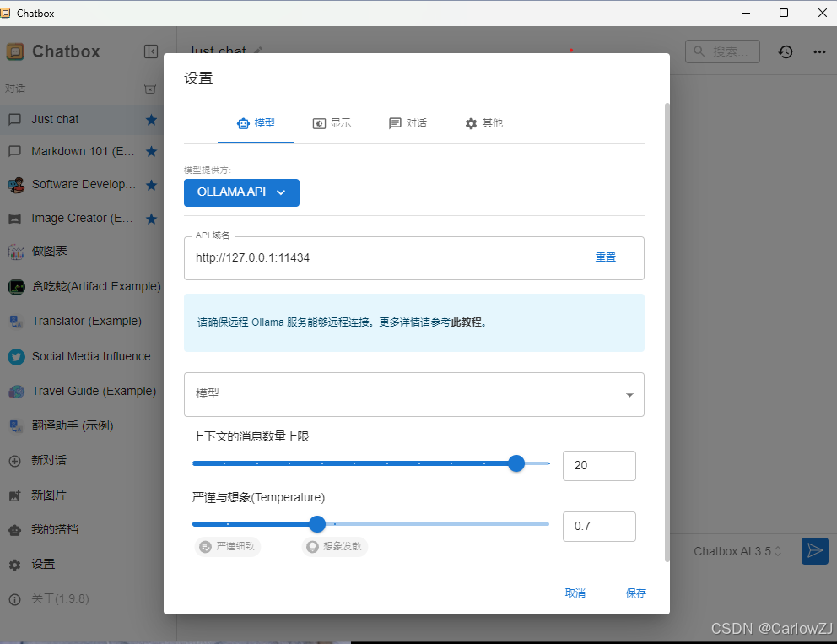Click the context limit value field showing 20
The image size is (837, 644).
pyautogui.click(x=599, y=466)
